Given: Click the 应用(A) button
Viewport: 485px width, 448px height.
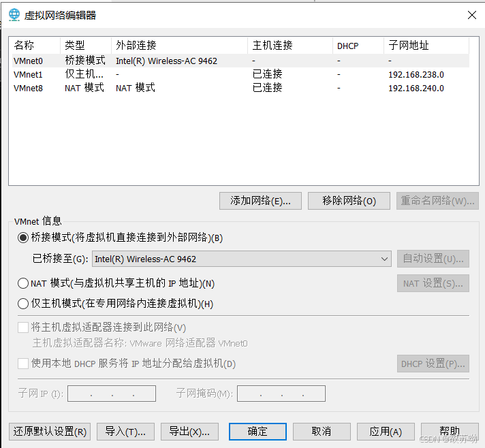Looking at the screenshot, I should point(386,432).
